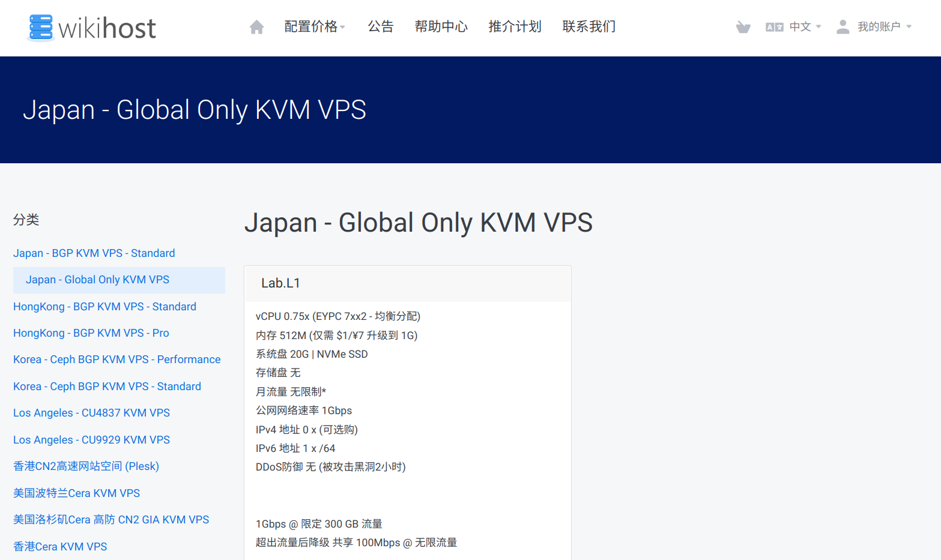Open 香港CN2高速网站空间 (Plesk) category
941x560 pixels.
tap(86, 466)
